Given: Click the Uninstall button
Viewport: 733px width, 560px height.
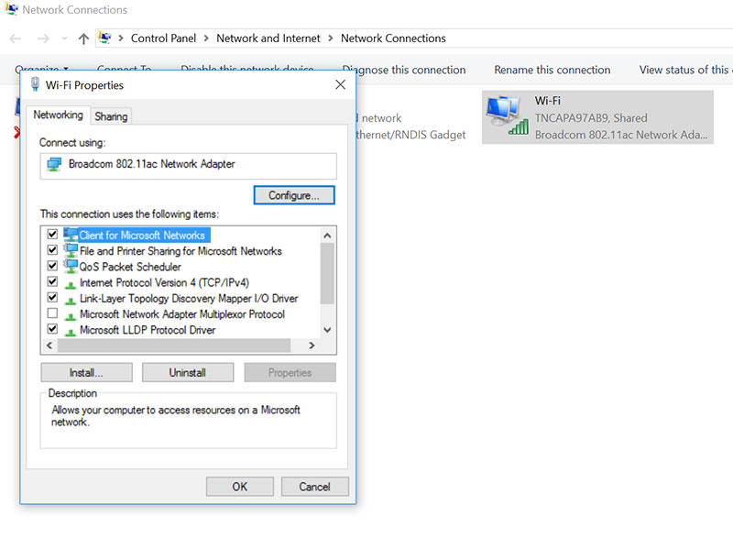Looking at the screenshot, I should click(187, 372).
